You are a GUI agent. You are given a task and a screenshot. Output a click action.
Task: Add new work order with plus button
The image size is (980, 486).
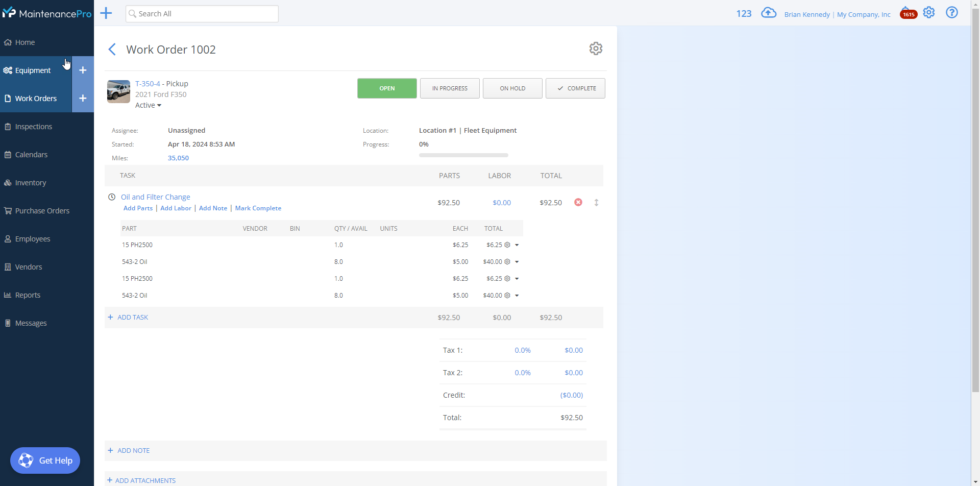(83, 98)
